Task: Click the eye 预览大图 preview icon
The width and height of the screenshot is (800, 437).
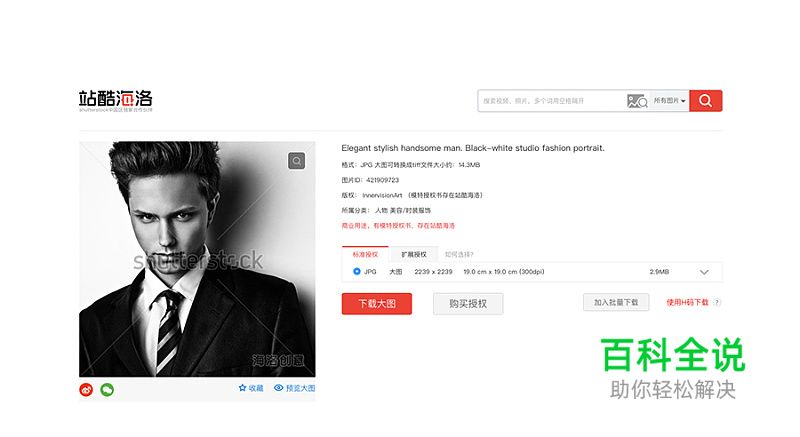Action: [x=279, y=388]
